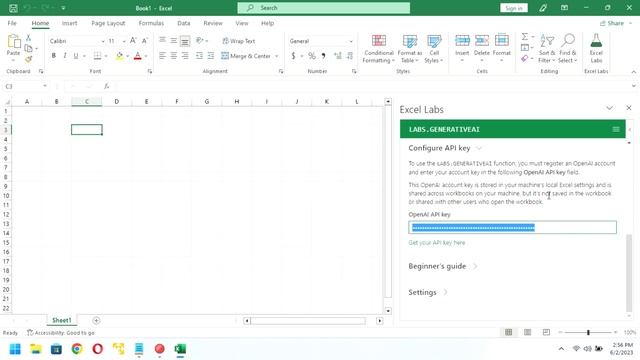Open the 'Get your API key here' link

coord(437,242)
